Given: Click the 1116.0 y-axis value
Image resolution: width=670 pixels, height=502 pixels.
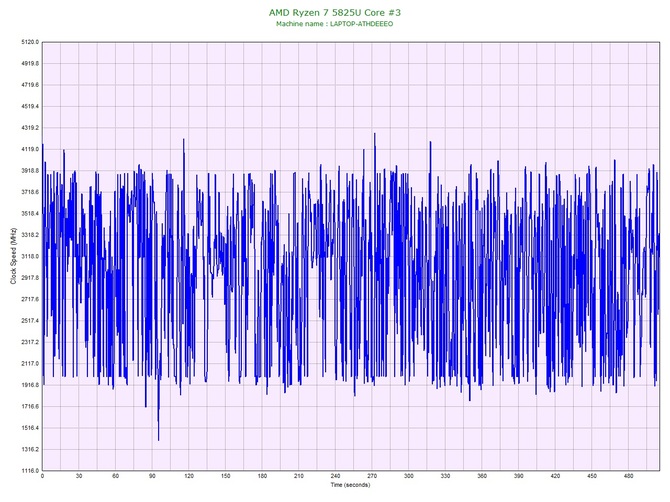Looking at the screenshot, I should (30, 470).
